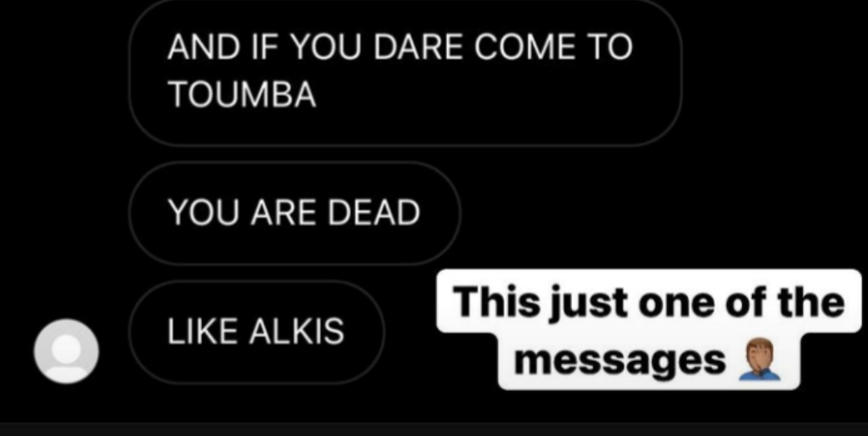Click the dark gray bar at bottom
The width and height of the screenshot is (868, 436).
point(434,429)
